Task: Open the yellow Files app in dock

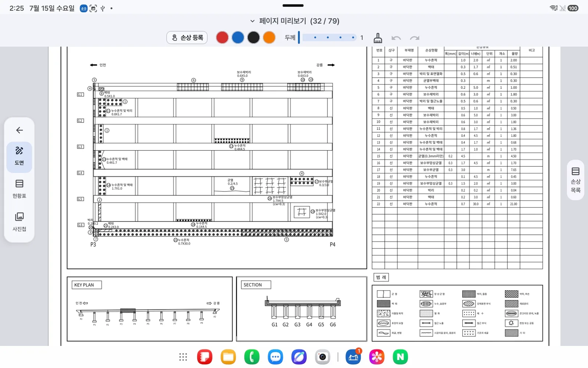Action: [228, 357]
